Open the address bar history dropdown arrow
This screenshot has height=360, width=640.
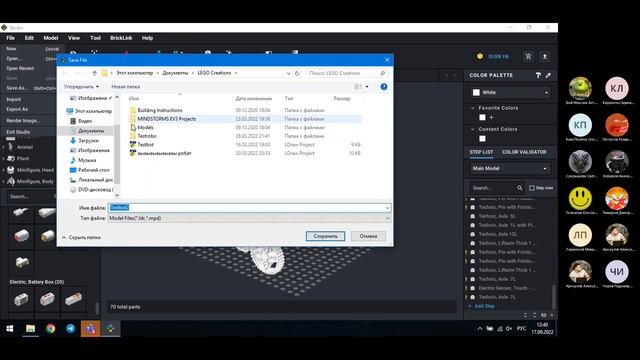point(289,73)
